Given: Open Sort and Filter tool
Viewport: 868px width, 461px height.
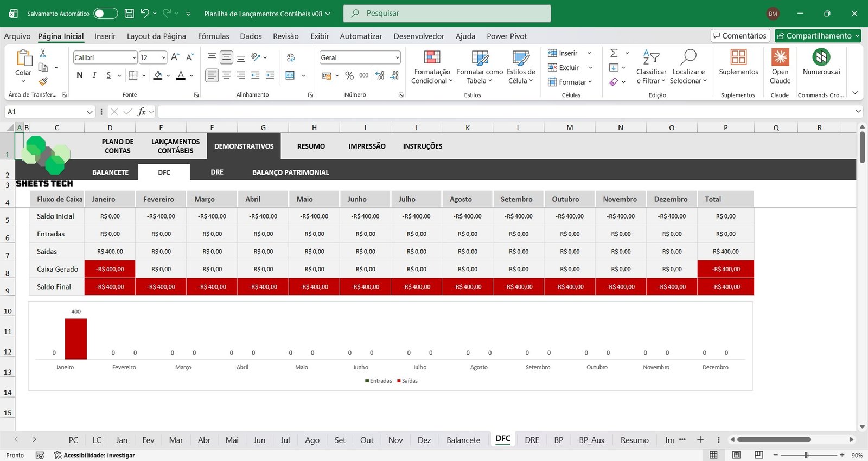Looking at the screenshot, I should 651,58.
